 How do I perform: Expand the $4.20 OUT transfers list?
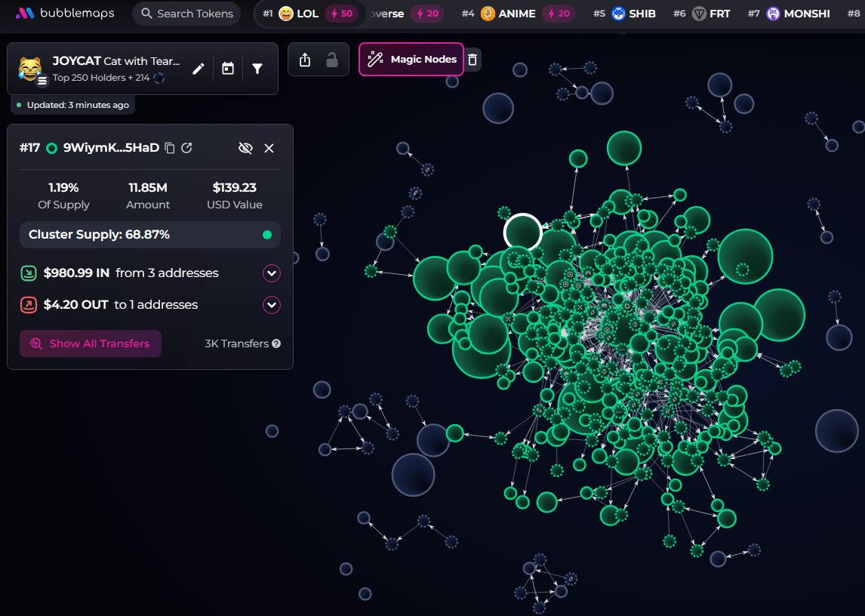tap(271, 305)
